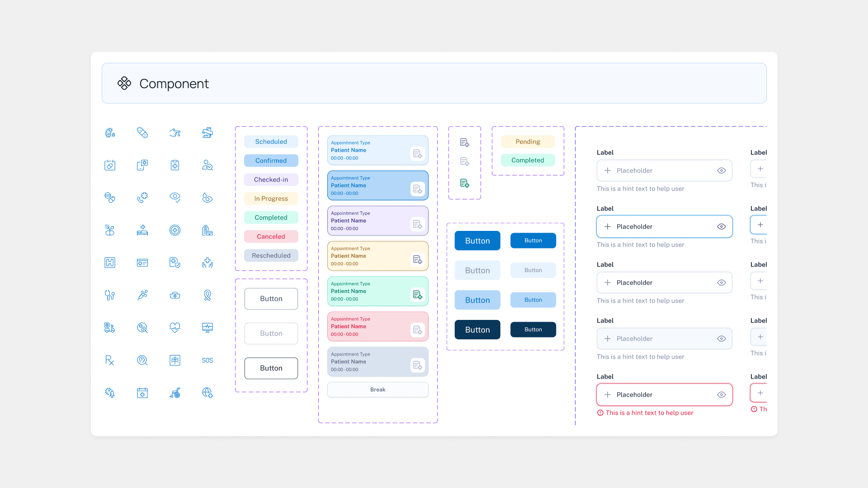Toggle visibility eye in red error field
Viewport: 868px width, 488px height.
722,395
